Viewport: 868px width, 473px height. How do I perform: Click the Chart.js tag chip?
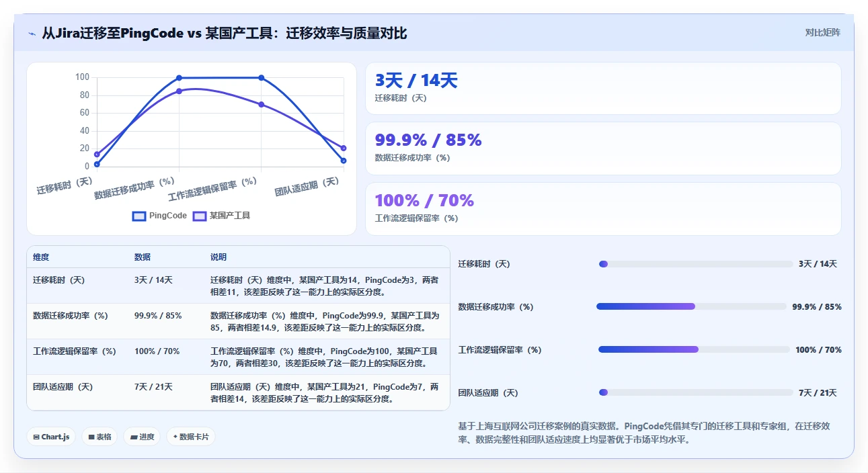(x=51, y=437)
